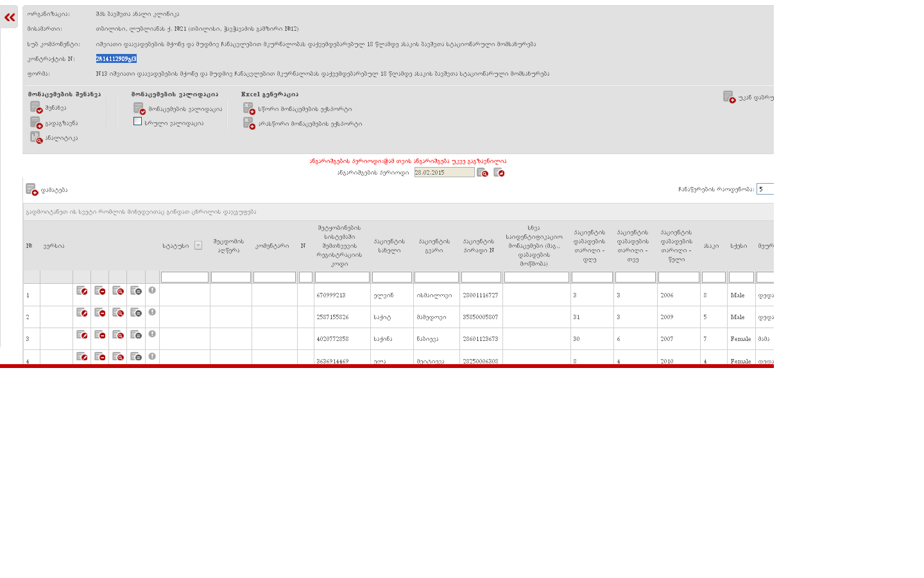
Task: Run მონაცემების ვალიდაცია data validation
Action: point(139,109)
